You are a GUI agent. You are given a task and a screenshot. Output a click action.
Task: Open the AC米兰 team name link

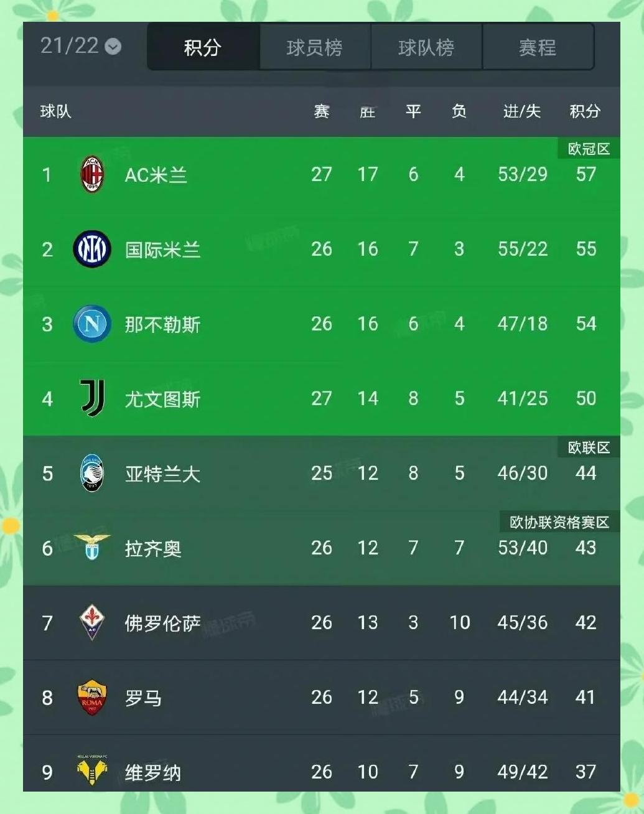coord(156,175)
